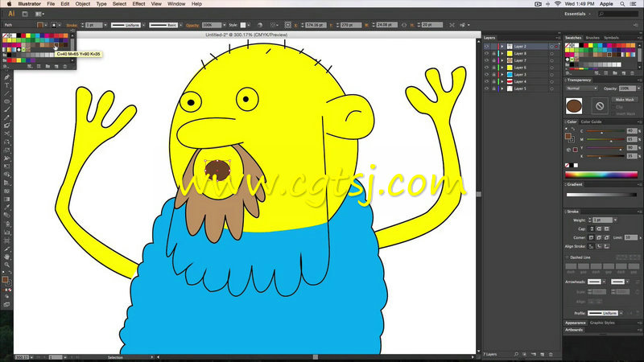Select Bevel Join corner option

(606, 237)
